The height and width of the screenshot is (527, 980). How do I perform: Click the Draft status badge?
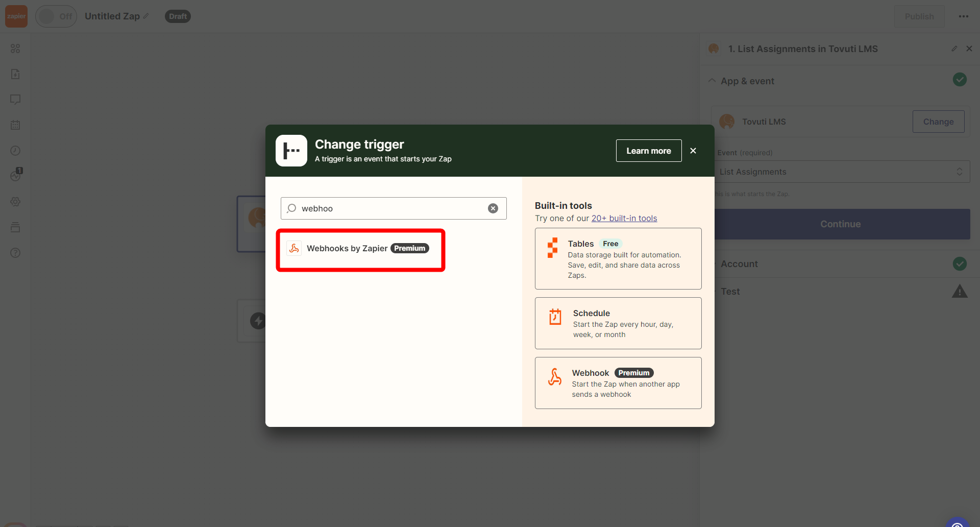pyautogui.click(x=178, y=16)
